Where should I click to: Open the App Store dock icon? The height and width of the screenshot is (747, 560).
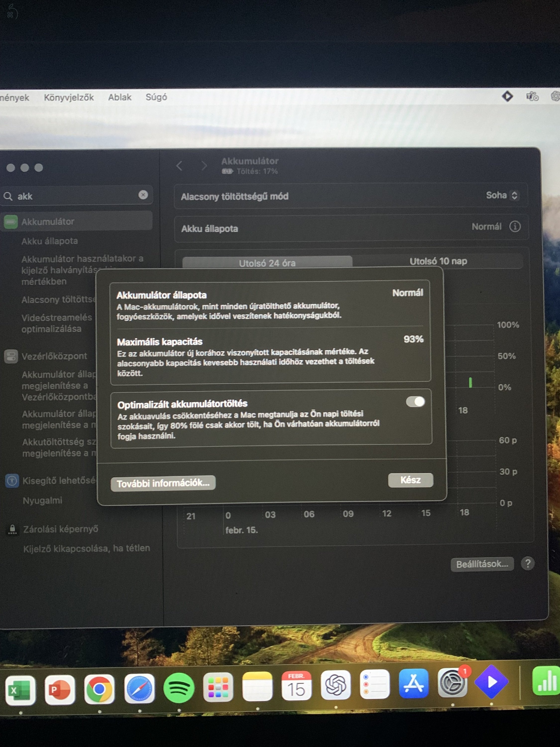413,683
